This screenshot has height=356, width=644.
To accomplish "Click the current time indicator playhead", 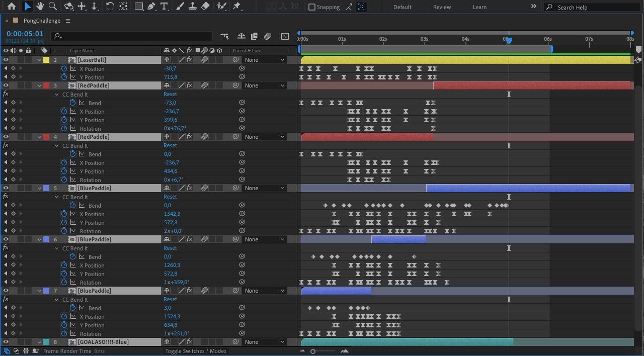I will click(x=509, y=40).
